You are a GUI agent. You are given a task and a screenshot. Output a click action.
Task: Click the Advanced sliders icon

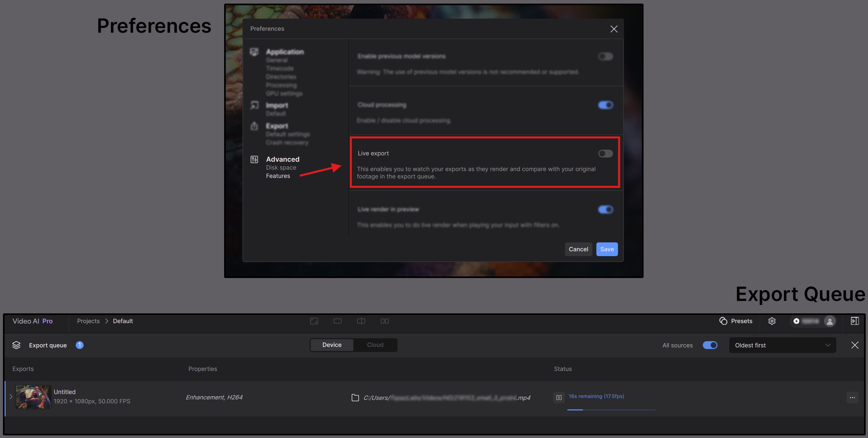tap(254, 159)
